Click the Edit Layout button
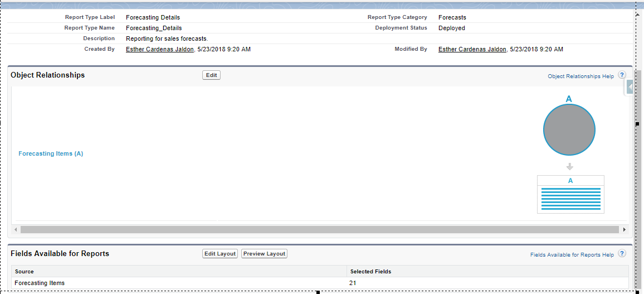Viewport: 644px width, 294px height. click(x=221, y=254)
